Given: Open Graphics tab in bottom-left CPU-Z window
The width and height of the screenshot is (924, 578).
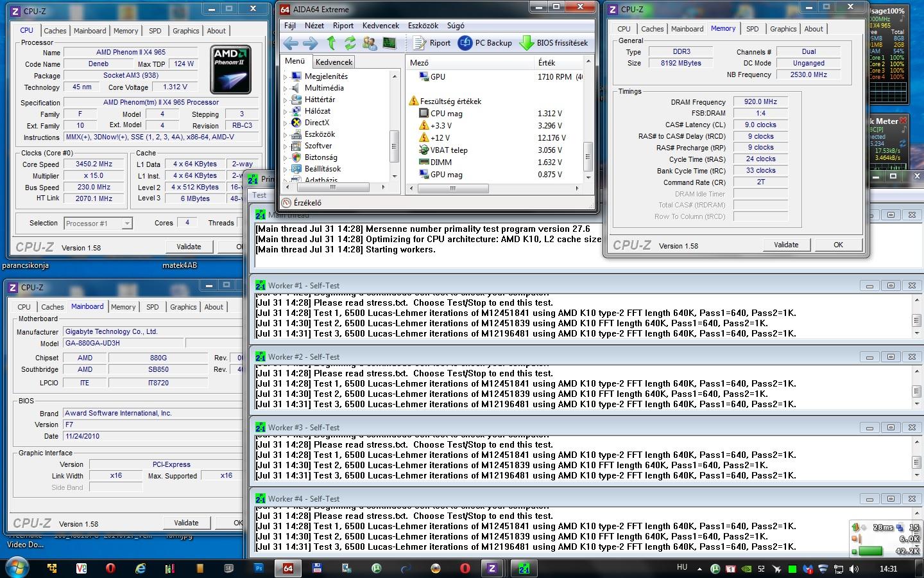Looking at the screenshot, I should pos(184,307).
